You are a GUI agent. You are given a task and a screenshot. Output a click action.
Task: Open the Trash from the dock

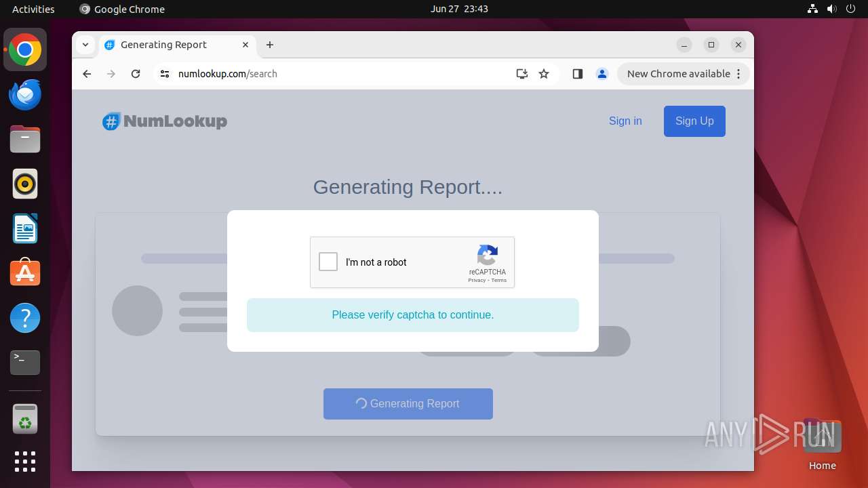[25, 419]
